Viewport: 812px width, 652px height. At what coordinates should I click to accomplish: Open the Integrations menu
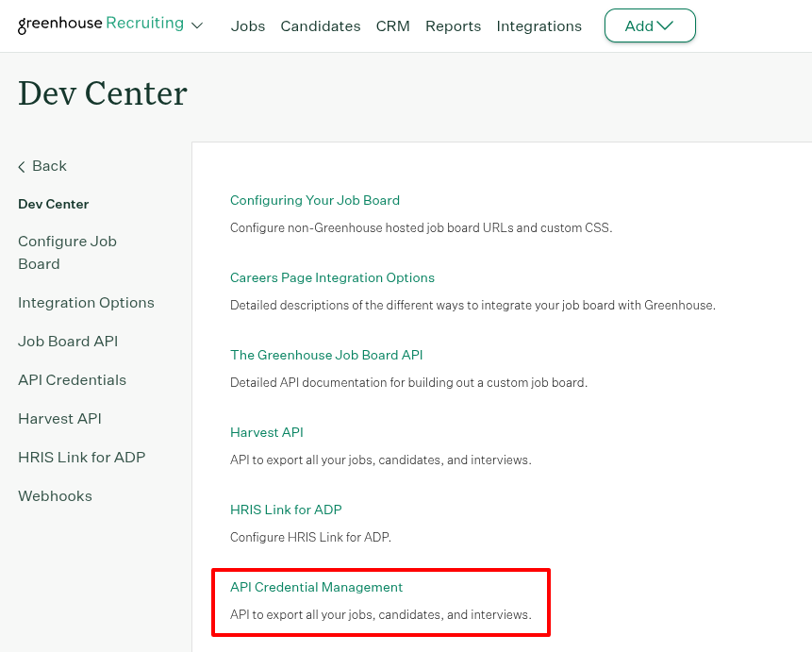(x=539, y=25)
